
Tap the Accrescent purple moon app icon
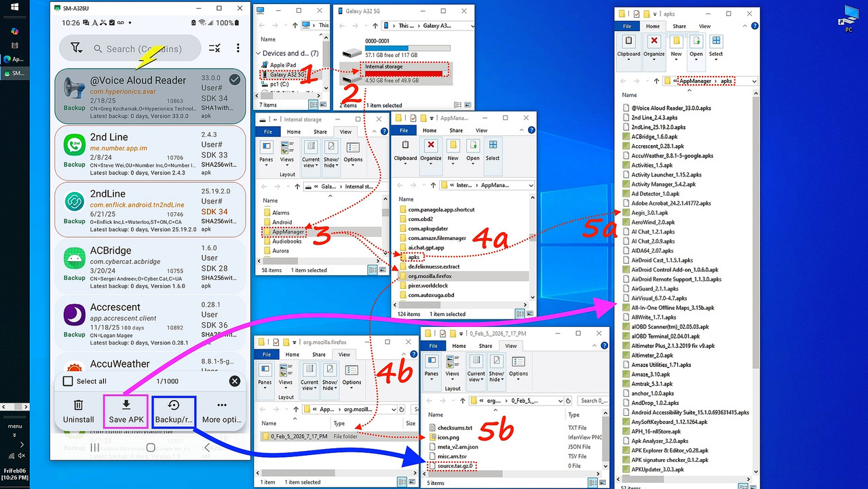74,315
